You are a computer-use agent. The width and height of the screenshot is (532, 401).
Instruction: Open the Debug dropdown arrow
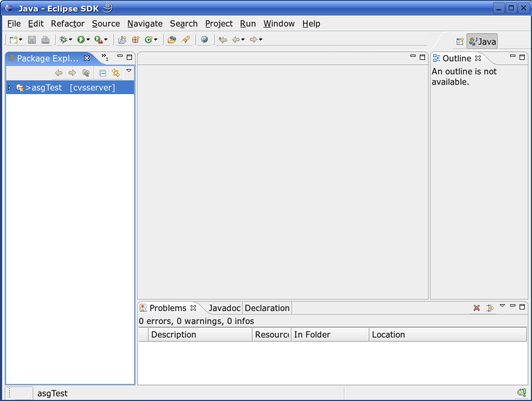click(71, 40)
